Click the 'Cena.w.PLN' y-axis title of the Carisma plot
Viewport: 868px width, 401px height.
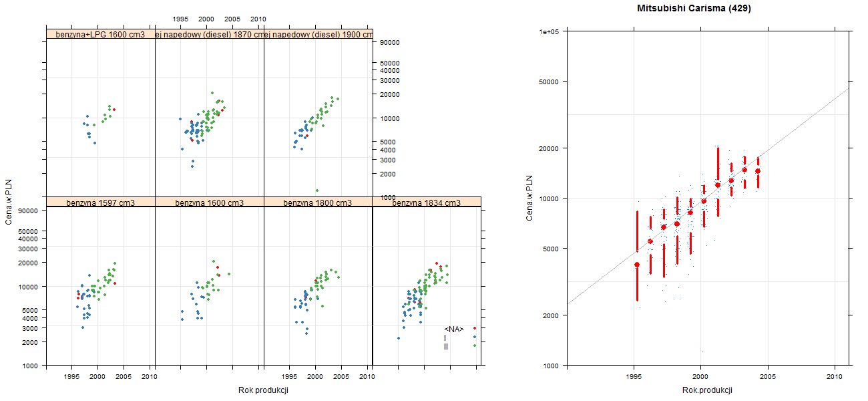pos(529,198)
